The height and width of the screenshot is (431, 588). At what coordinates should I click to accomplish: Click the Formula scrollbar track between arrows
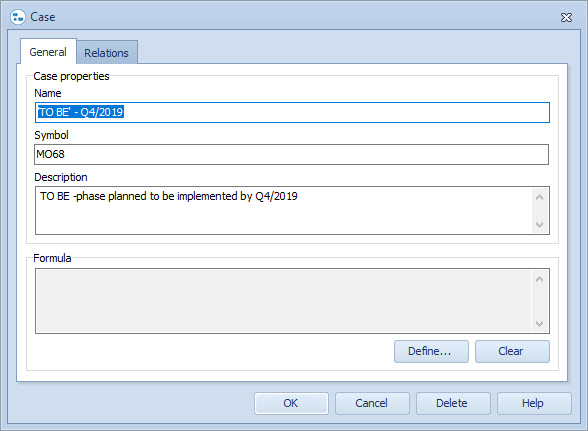pos(540,302)
